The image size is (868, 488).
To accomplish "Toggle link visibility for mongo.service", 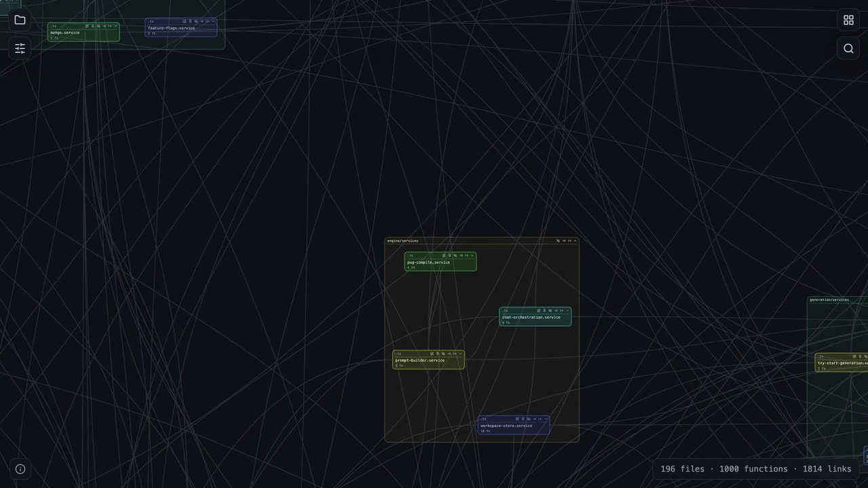I will (x=98, y=26).
